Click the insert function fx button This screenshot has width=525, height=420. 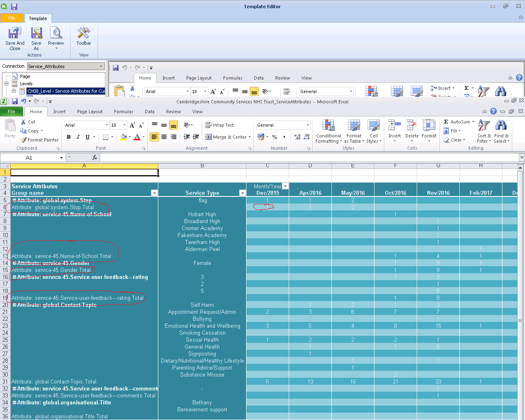95,157
